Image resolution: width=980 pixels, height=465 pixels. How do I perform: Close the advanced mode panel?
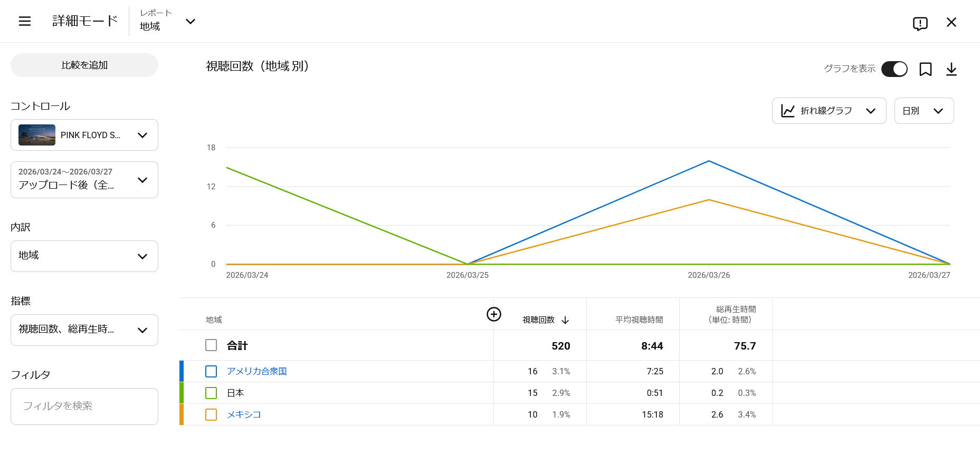(951, 22)
